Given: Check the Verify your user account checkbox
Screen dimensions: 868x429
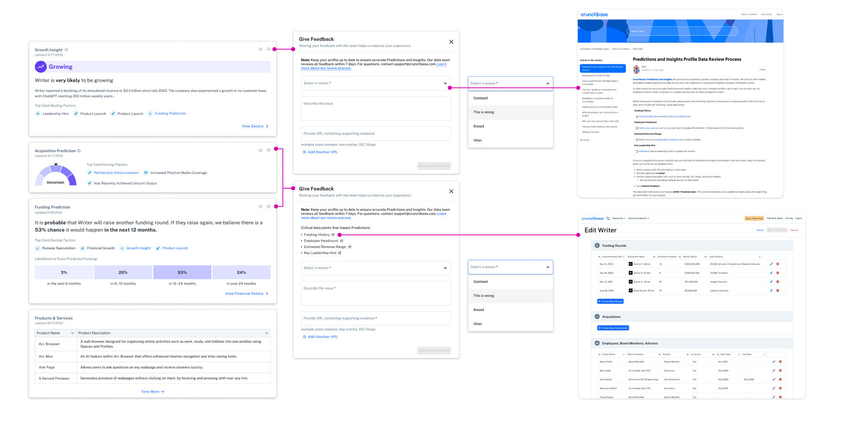Looking at the screenshot, I should [x=637, y=128].
